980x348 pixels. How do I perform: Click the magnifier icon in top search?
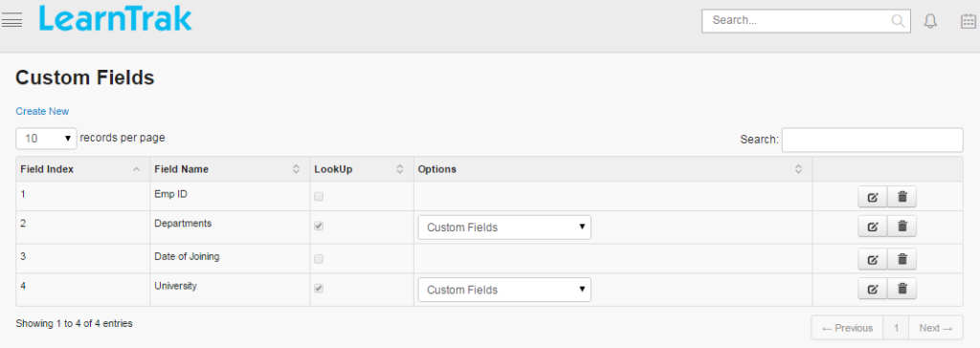(x=898, y=21)
